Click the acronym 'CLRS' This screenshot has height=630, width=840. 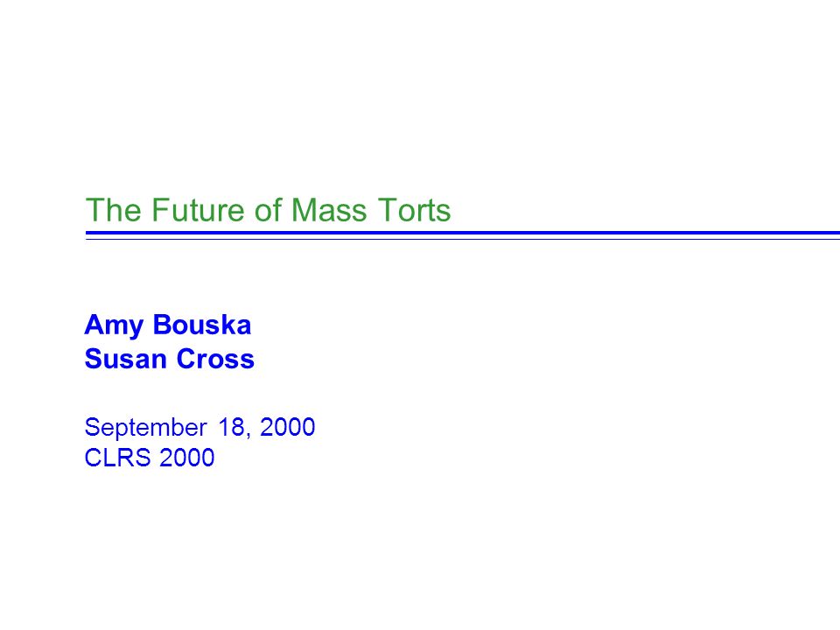click(x=118, y=458)
